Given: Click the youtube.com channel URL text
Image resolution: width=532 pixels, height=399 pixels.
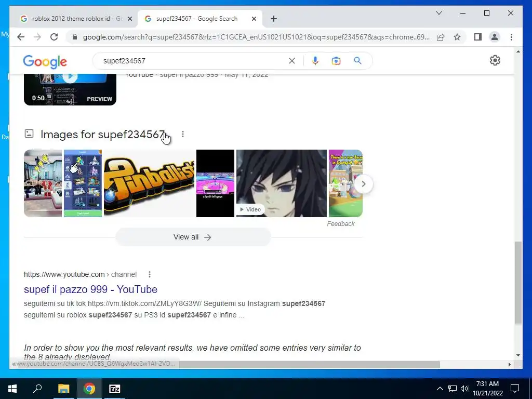Looking at the screenshot, I should [80, 274].
